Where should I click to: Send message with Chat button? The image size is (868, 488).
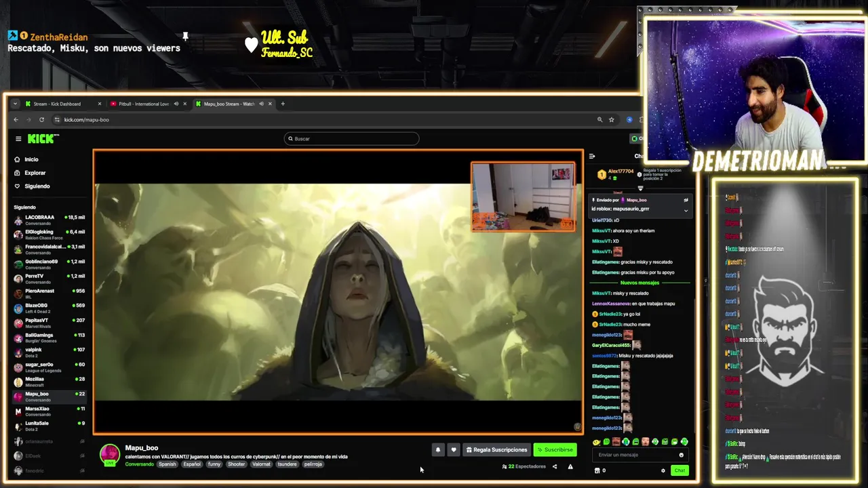(x=679, y=470)
